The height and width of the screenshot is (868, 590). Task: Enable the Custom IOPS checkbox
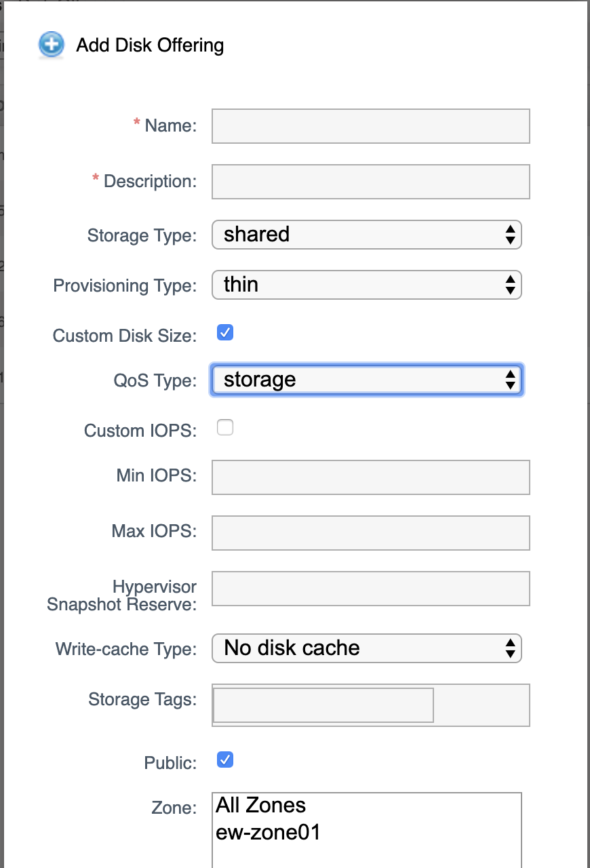[x=224, y=427]
